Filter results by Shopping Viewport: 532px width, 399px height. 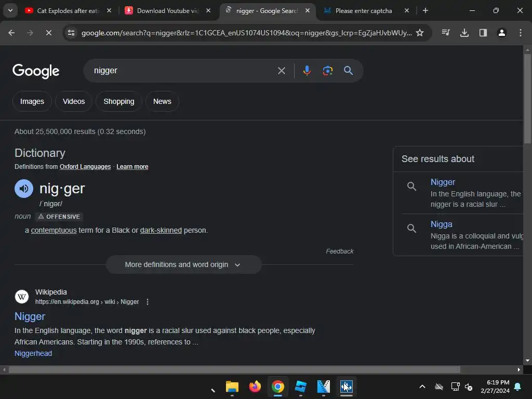coord(119,101)
